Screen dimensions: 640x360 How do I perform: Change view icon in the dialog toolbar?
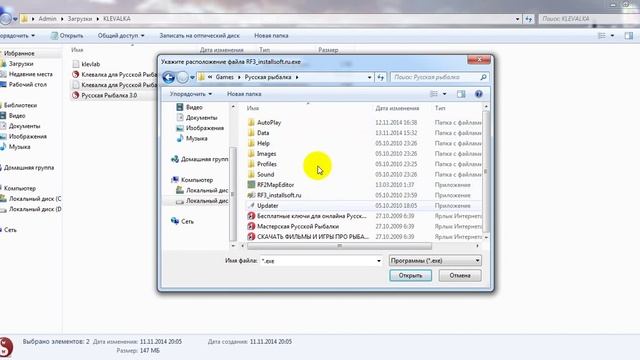[x=434, y=94]
